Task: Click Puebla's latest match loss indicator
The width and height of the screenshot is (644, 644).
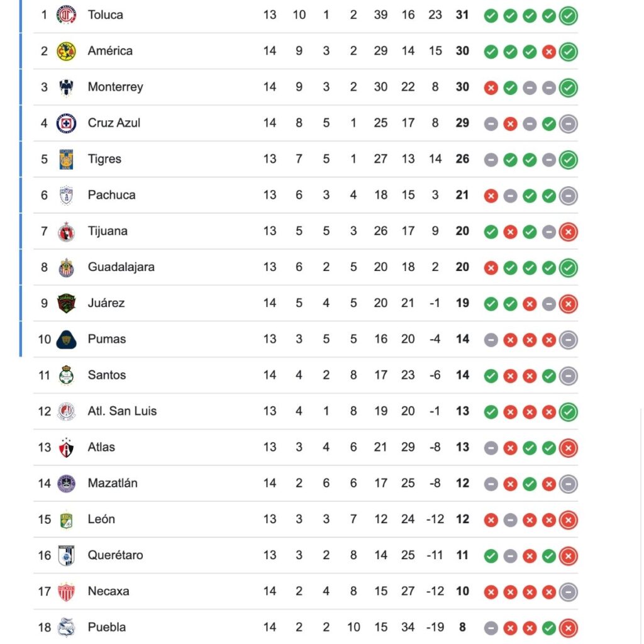Action: click(x=569, y=628)
